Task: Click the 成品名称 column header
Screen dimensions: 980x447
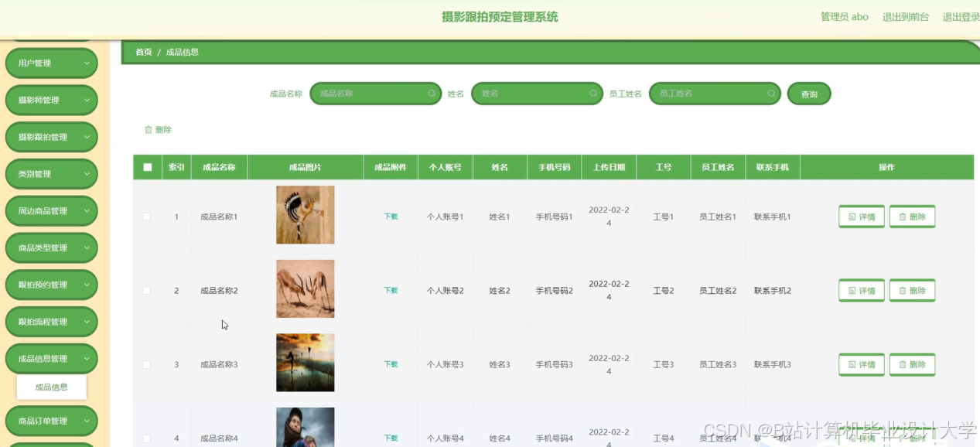Action: [219, 167]
